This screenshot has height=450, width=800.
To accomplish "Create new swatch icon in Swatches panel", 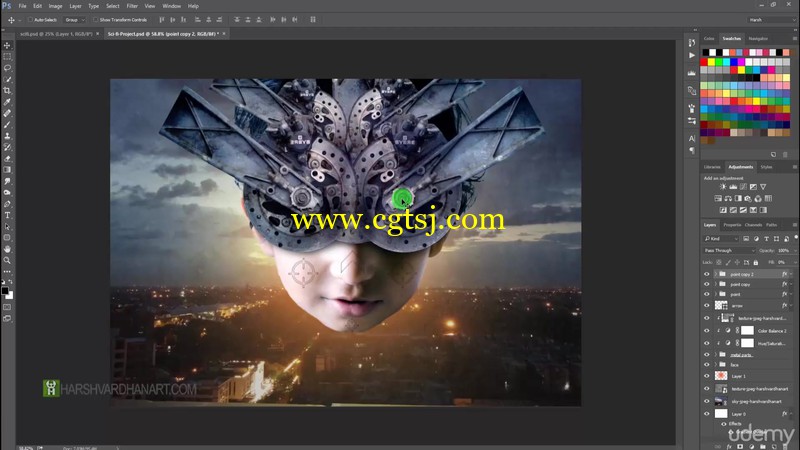I will [x=773, y=154].
